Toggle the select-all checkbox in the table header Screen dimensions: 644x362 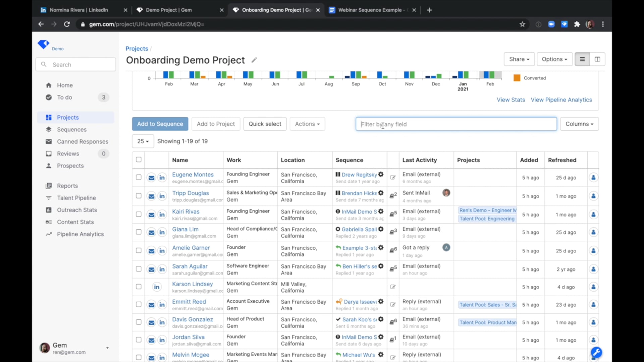(x=139, y=160)
